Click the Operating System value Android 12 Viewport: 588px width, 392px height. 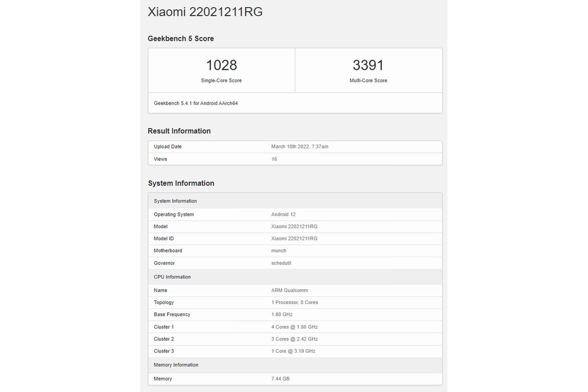tap(283, 214)
